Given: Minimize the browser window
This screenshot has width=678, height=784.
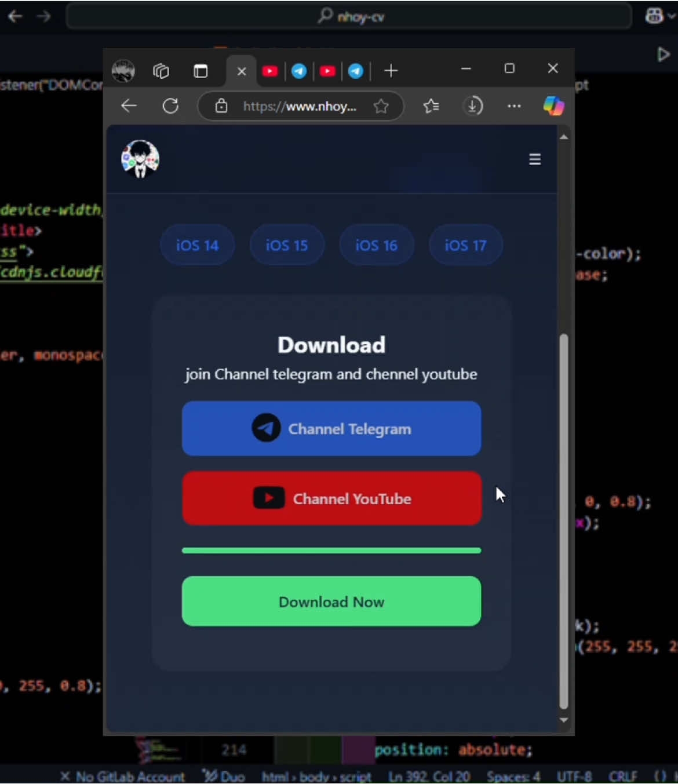Looking at the screenshot, I should (x=466, y=69).
